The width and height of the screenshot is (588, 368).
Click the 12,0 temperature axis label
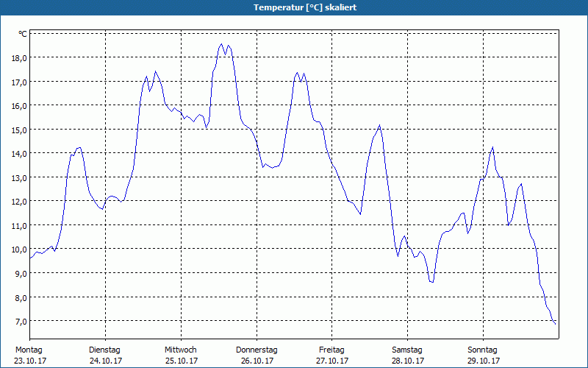click(18, 202)
